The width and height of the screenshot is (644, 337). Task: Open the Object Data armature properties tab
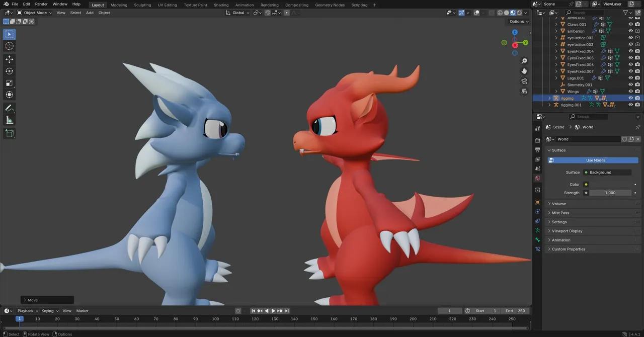click(x=537, y=230)
